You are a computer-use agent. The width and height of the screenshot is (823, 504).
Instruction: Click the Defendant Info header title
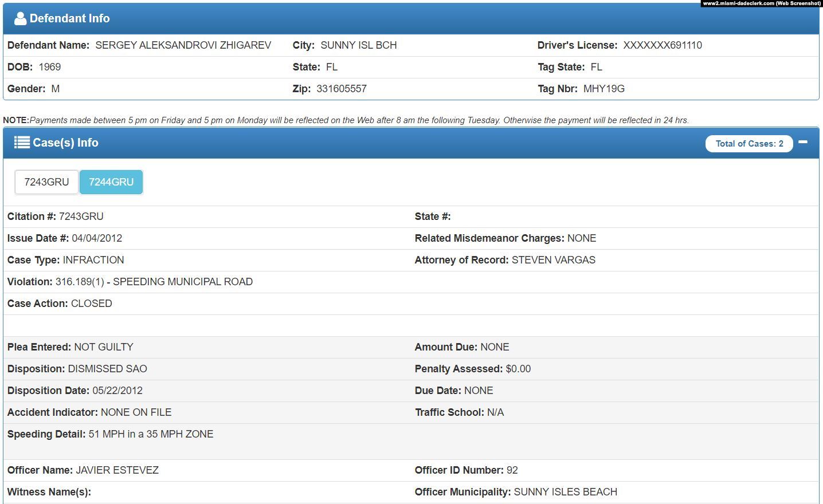pyautogui.click(x=69, y=18)
